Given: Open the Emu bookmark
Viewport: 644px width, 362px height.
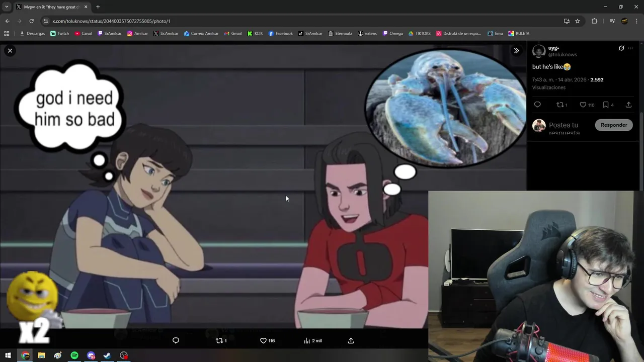Looking at the screenshot, I should click(x=496, y=34).
